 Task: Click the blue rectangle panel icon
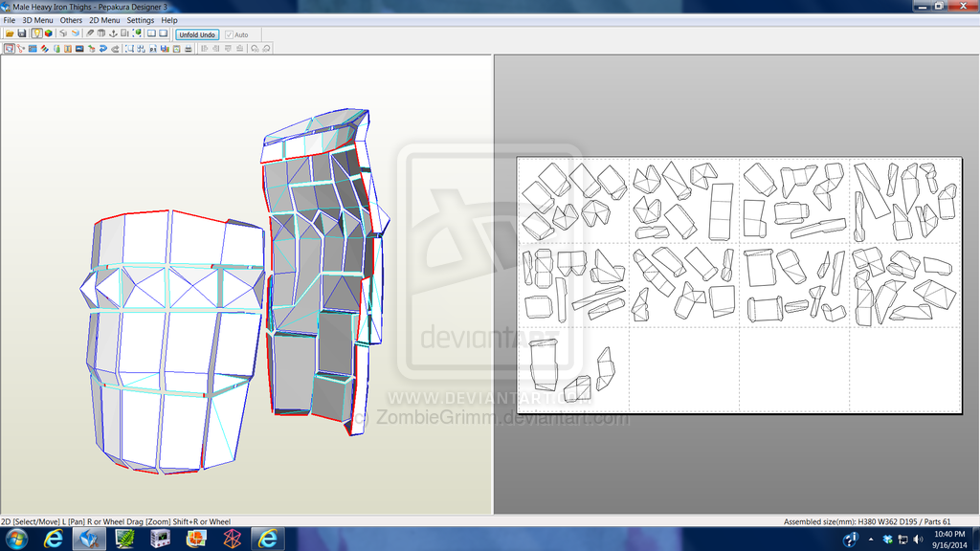tap(33, 48)
